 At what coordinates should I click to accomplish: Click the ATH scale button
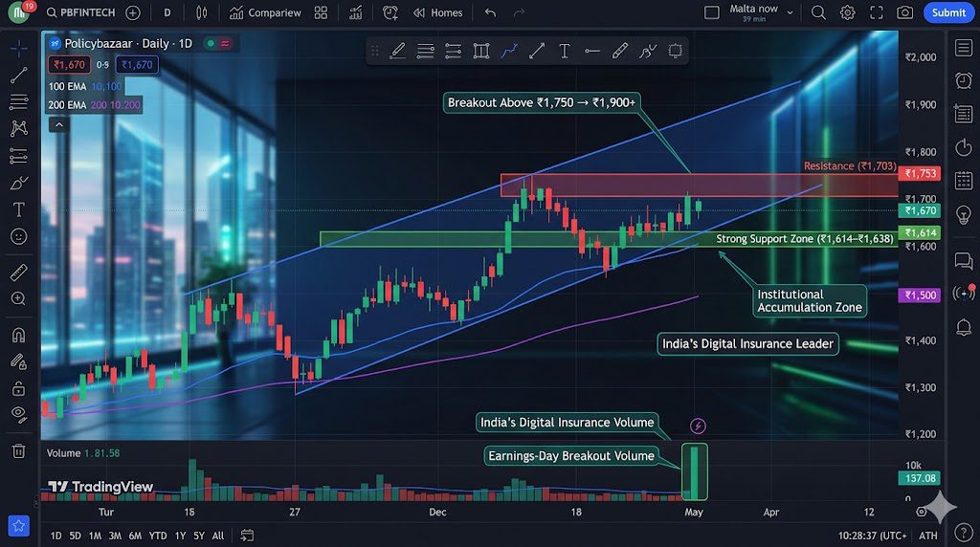pos(928,536)
